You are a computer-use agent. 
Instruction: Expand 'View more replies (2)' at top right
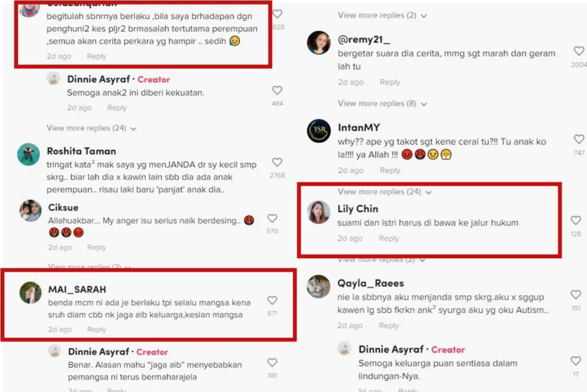(x=382, y=15)
